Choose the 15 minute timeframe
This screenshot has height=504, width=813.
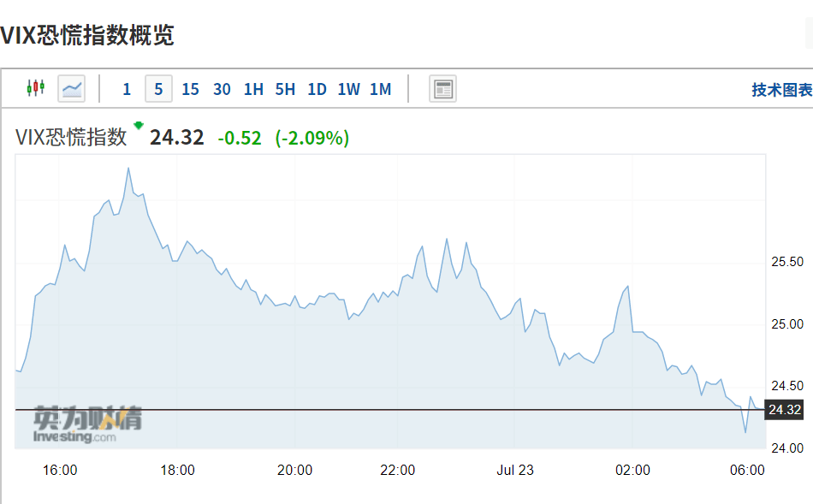pos(190,89)
